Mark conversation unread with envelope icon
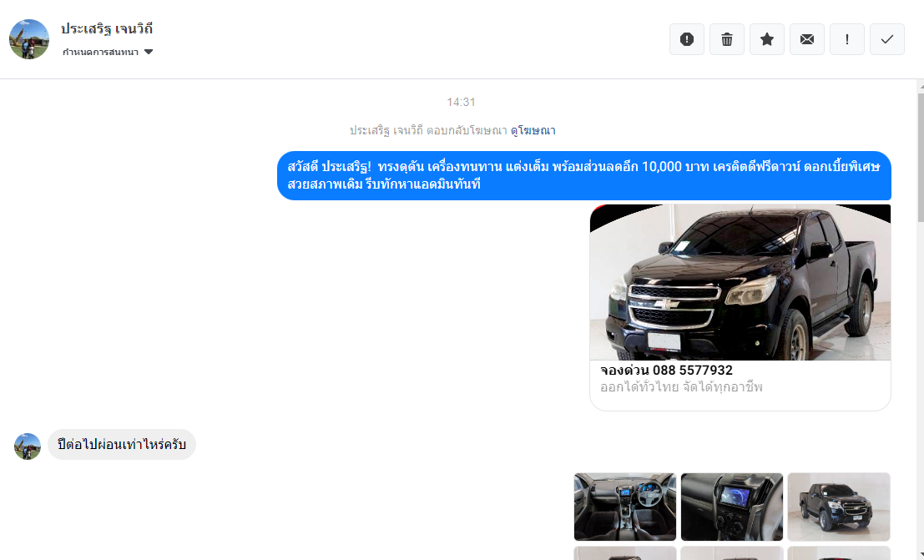Viewport: 924px width, 560px height. coord(807,39)
